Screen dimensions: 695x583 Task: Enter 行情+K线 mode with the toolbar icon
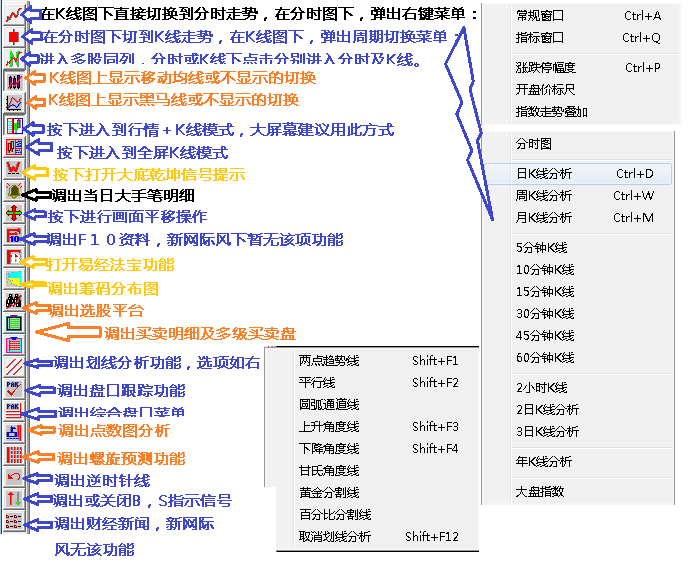click(x=14, y=126)
